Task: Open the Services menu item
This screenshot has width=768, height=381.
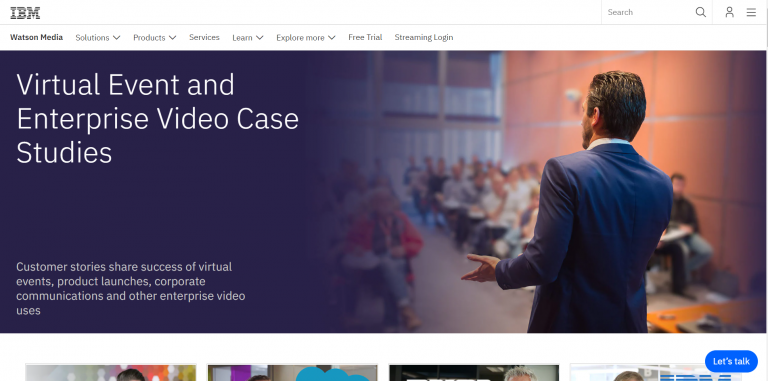Action: (x=204, y=37)
